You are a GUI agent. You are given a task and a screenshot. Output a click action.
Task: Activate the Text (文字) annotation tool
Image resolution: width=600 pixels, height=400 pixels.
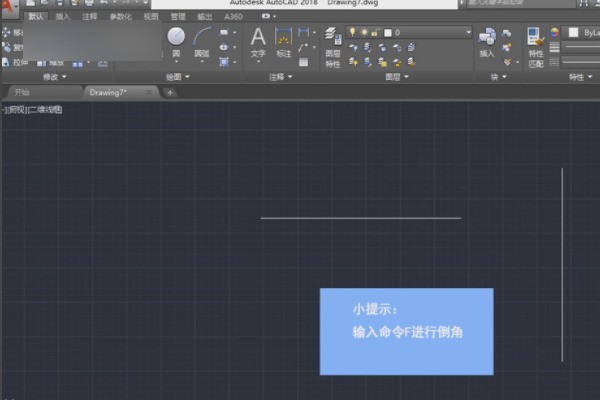point(258,41)
